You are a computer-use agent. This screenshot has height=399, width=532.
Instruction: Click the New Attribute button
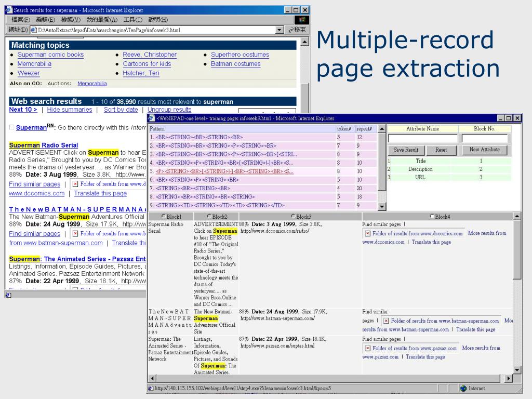point(485,150)
